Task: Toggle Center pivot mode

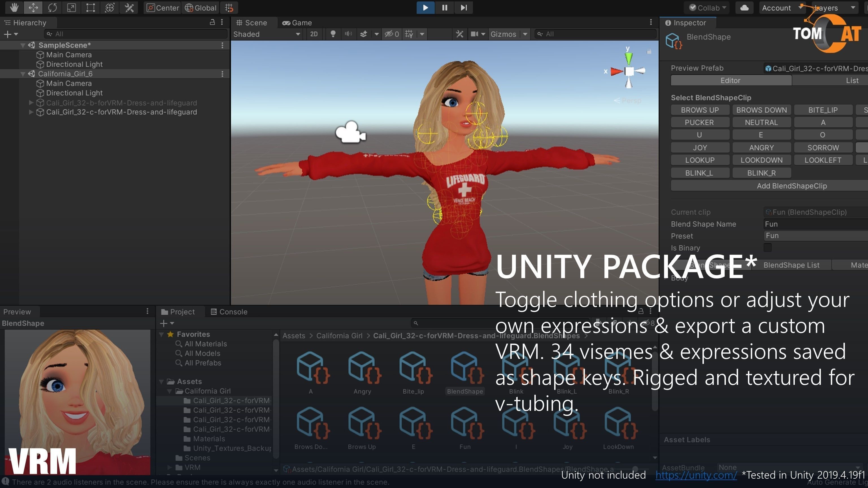Action: click(x=163, y=7)
